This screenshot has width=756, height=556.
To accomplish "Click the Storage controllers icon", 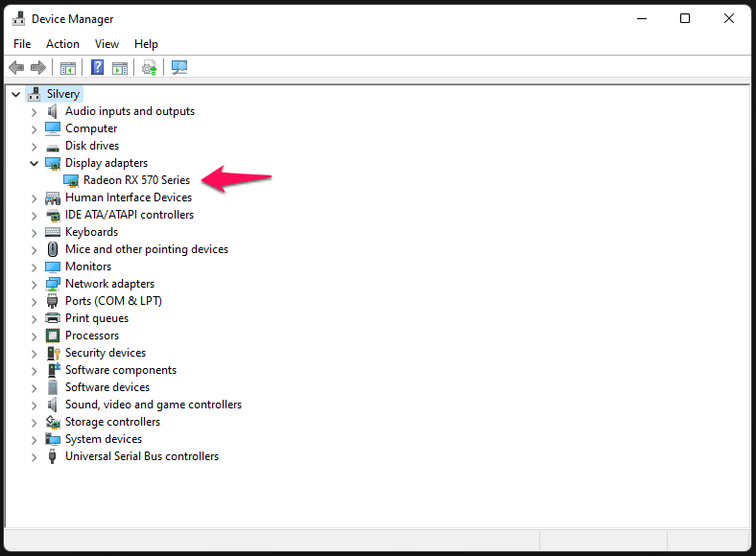I will 53,422.
